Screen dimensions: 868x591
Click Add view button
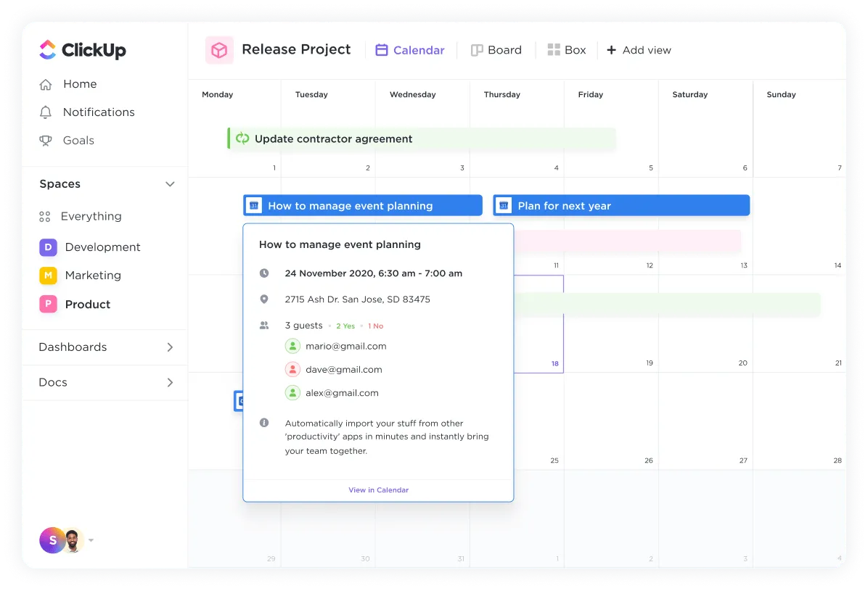click(x=639, y=50)
